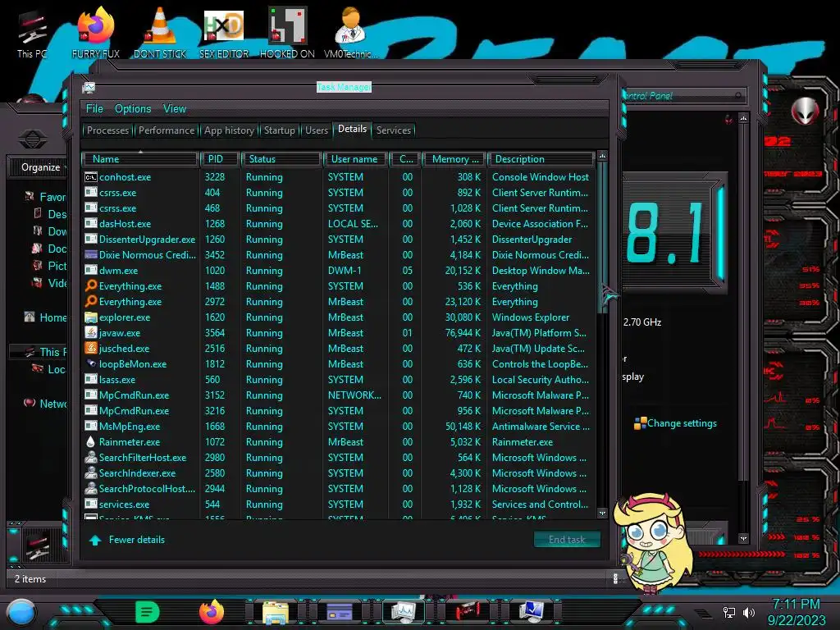The image size is (840, 630).
Task: Open the SEX EDITOR HxD shortcut
Action: click(224, 33)
